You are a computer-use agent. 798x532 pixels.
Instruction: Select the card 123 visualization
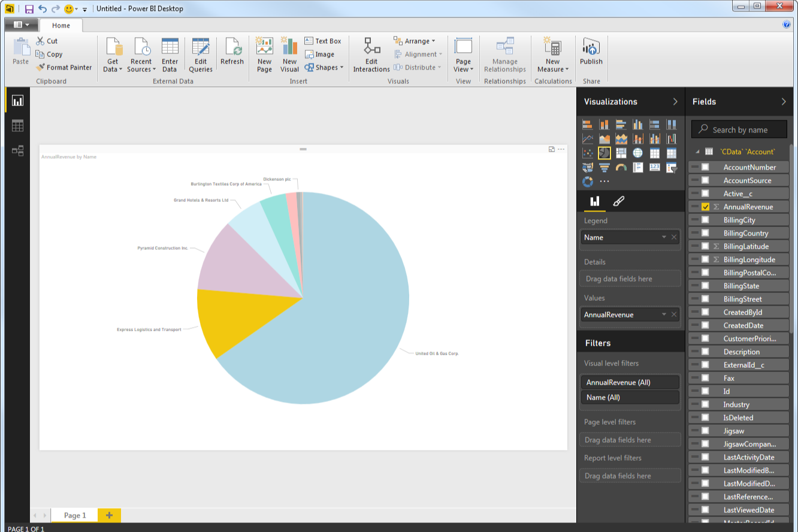pyautogui.click(x=655, y=168)
